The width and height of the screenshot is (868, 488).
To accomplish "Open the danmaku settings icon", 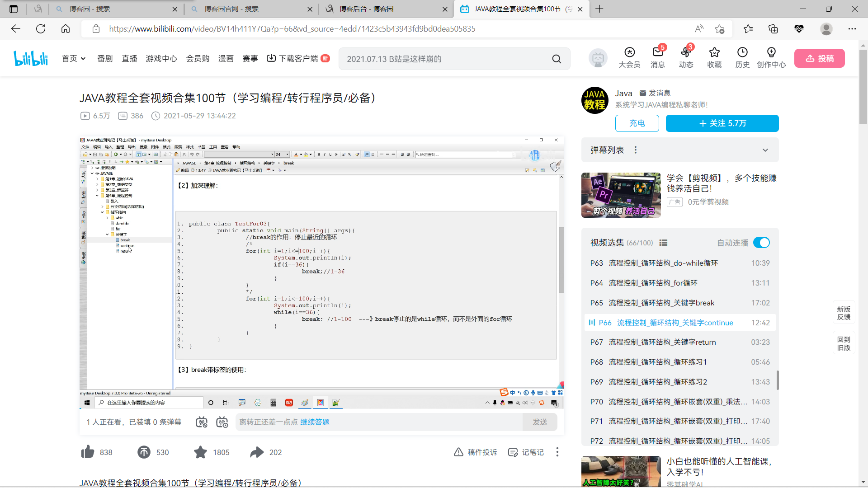I will pos(222,422).
